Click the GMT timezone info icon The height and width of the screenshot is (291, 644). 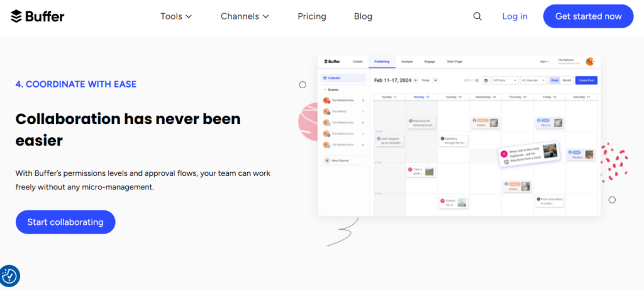(477, 80)
